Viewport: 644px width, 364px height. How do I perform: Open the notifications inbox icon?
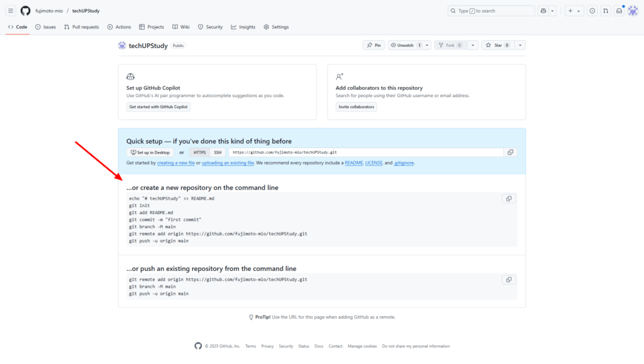click(x=619, y=11)
